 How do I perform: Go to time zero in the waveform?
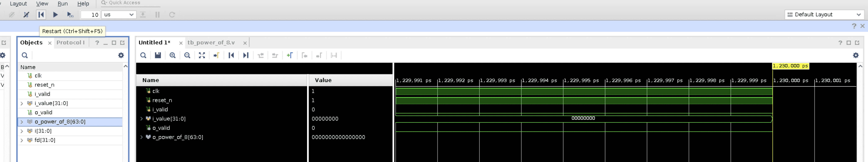pyautogui.click(x=231, y=55)
